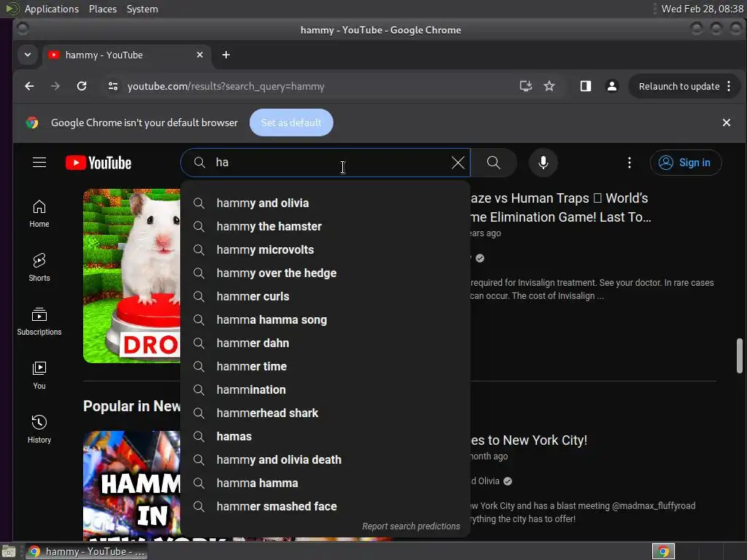Screen dimensions: 747x560
Task: Choose suggestion 'hammerhead shark'
Action: [325, 413]
